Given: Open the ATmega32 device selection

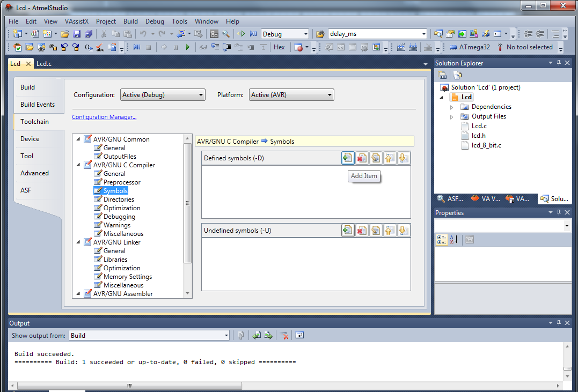Looking at the screenshot, I should click(470, 47).
